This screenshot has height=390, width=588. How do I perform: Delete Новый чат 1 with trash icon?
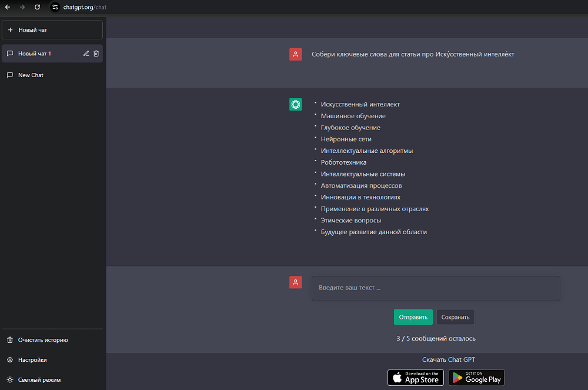96,54
